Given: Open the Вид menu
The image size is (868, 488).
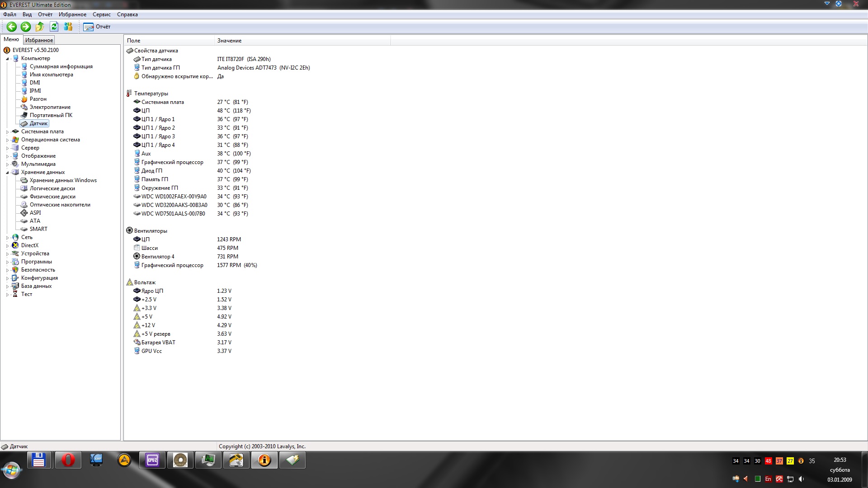Looking at the screenshot, I should pyautogui.click(x=27, y=14).
